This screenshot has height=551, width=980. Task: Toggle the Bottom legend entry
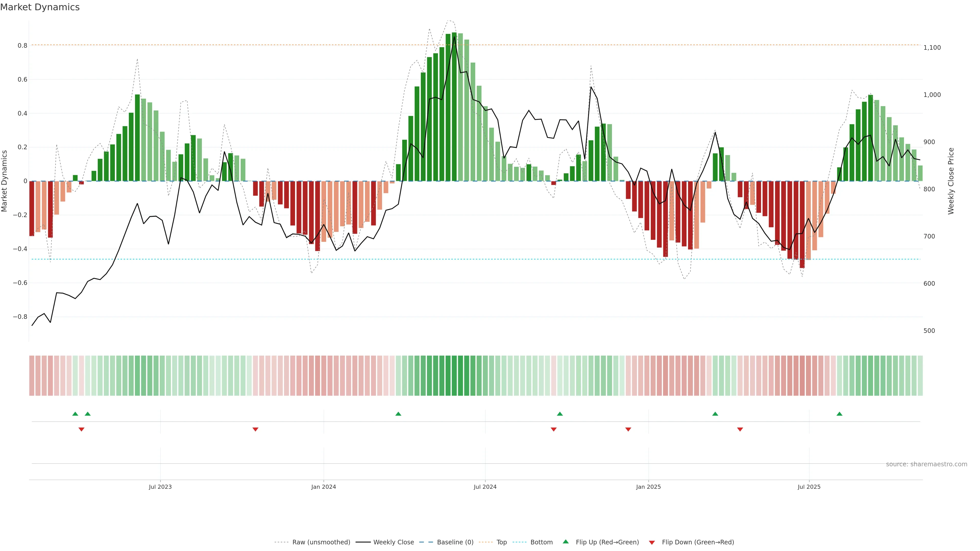541,542
